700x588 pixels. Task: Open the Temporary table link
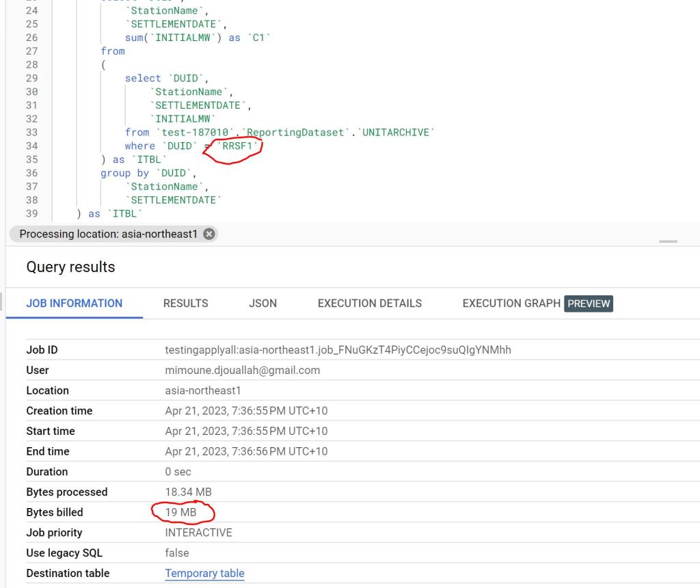(204, 573)
